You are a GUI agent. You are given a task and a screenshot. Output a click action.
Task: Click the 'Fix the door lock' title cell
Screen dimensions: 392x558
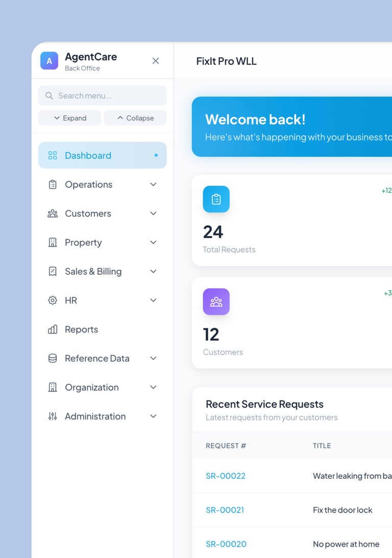click(342, 510)
